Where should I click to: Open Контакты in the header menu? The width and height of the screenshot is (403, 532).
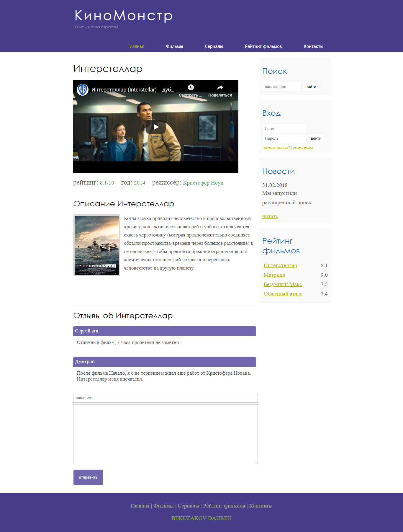(313, 46)
